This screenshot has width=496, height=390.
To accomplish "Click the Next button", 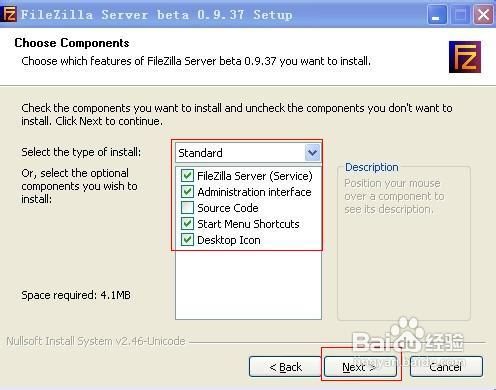I will [x=360, y=367].
